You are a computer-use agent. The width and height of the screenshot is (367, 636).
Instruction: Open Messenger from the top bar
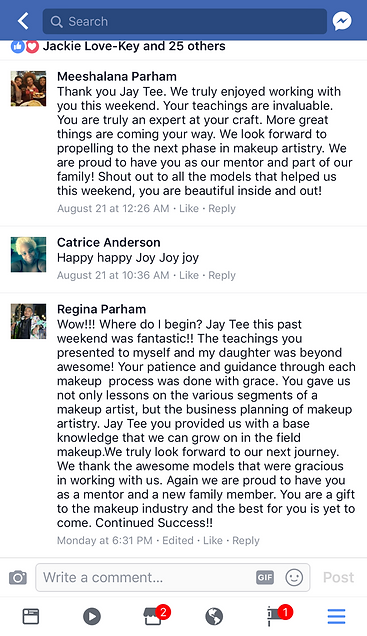click(x=342, y=21)
